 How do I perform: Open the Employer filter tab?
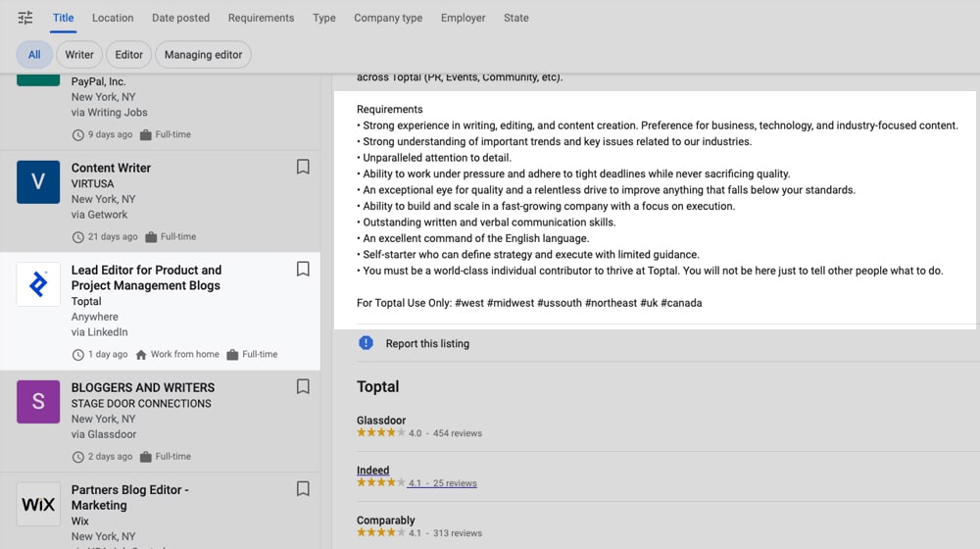click(x=463, y=18)
